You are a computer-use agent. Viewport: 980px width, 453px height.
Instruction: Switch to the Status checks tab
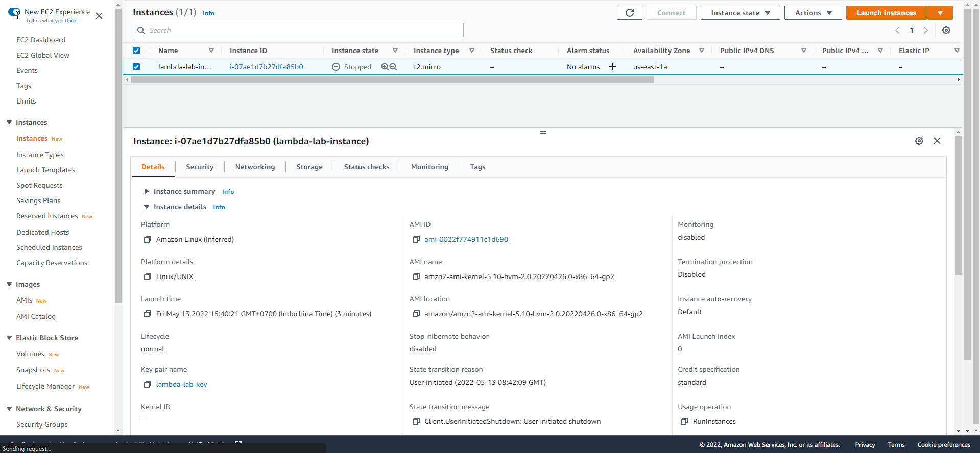click(x=367, y=167)
